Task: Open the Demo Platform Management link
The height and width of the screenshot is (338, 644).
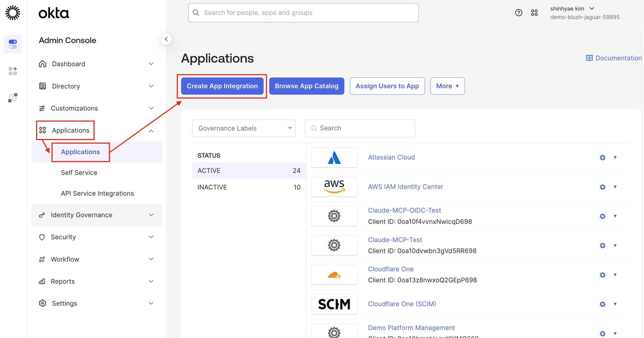Action: tap(412, 328)
